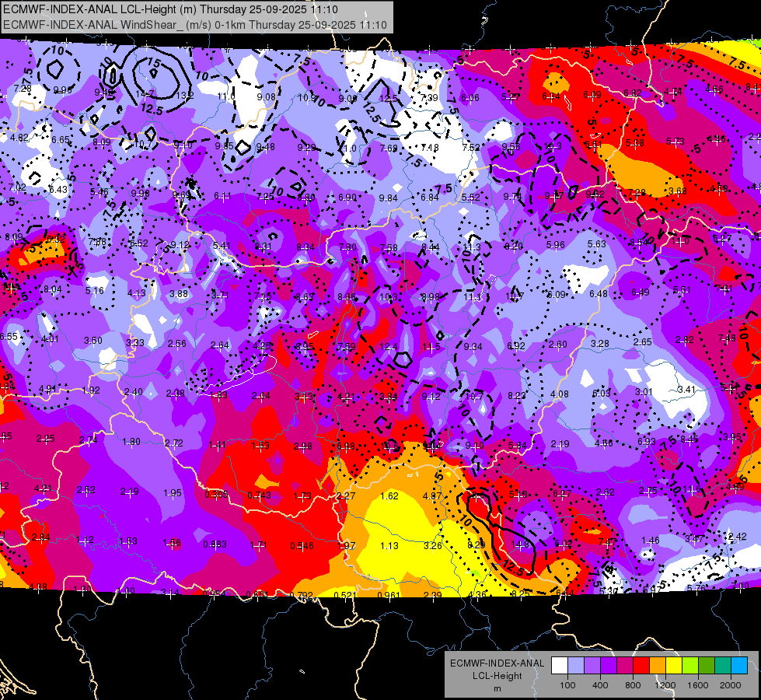Select the orange legend swatch above 1200

tap(658, 665)
